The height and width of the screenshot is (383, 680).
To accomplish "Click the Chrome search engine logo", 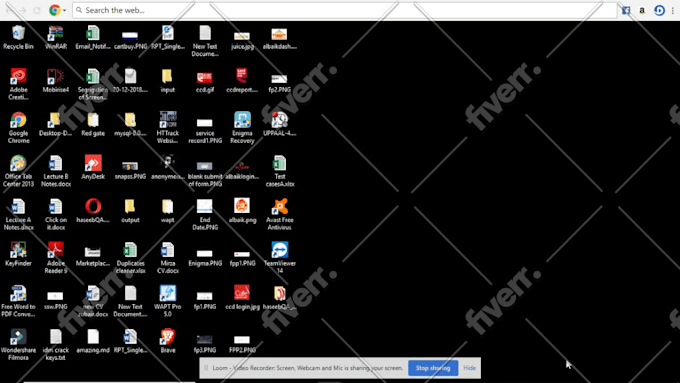I will 55,10.
